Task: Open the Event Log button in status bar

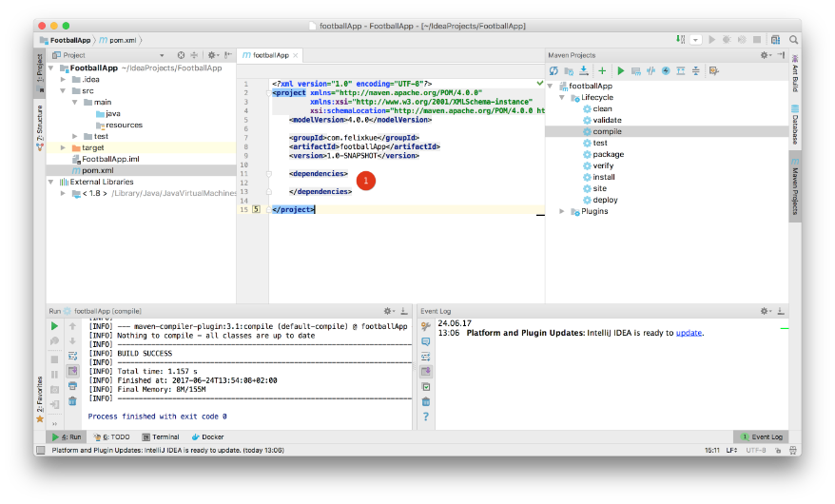Action: tap(761, 436)
